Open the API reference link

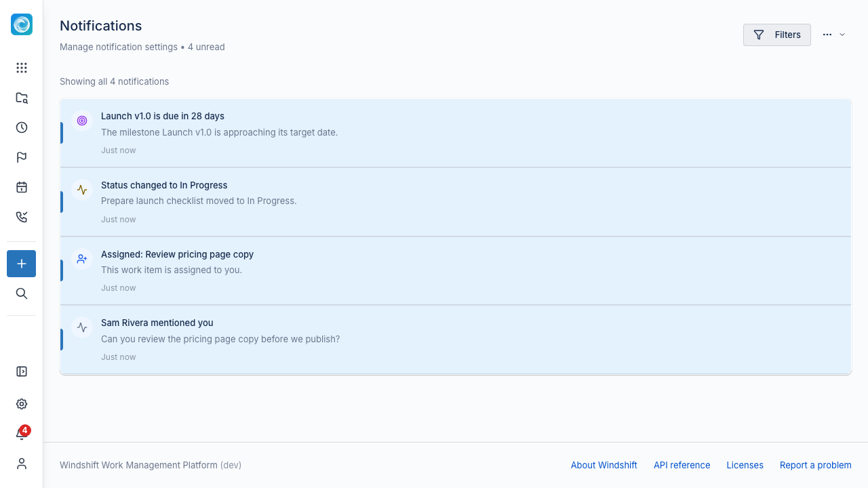point(682,465)
